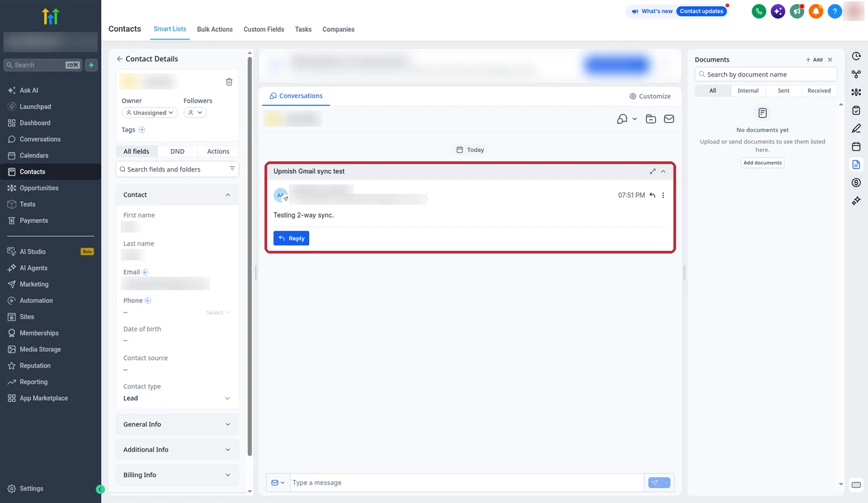This screenshot has width=868, height=503.
Task: Add another phone number with plus icon
Action: pos(148,301)
